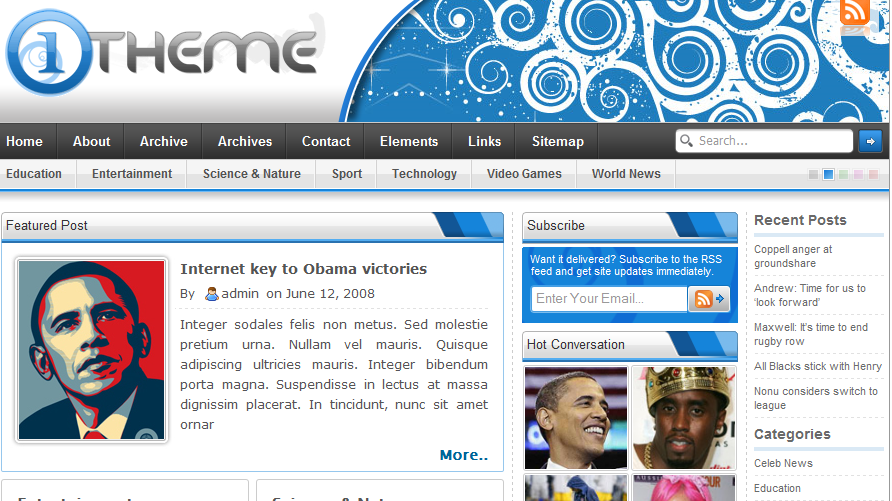
Task: Open the orange RSS feed icon in header
Action: (x=854, y=13)
